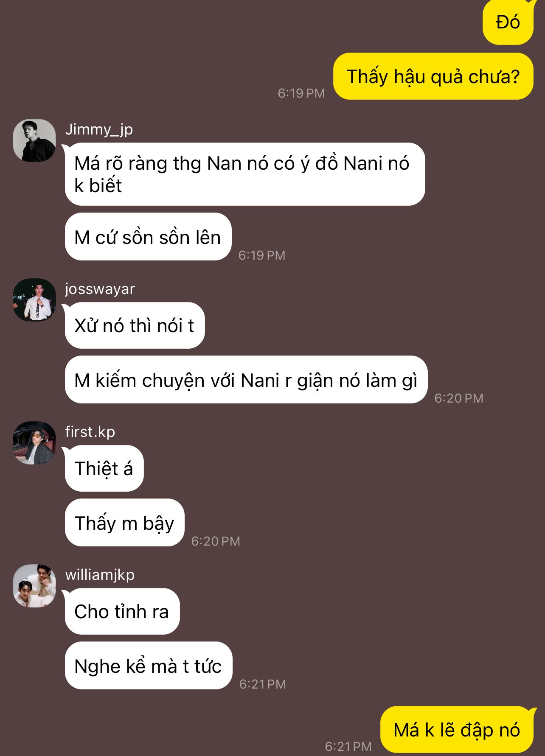
Task: Select the yellow "Đó" message bubble
Action: pyautogui.click(x=508, y=22)
